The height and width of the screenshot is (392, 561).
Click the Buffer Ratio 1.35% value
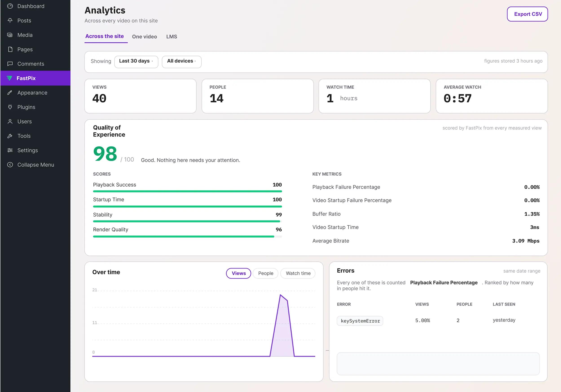click(532, 214)
